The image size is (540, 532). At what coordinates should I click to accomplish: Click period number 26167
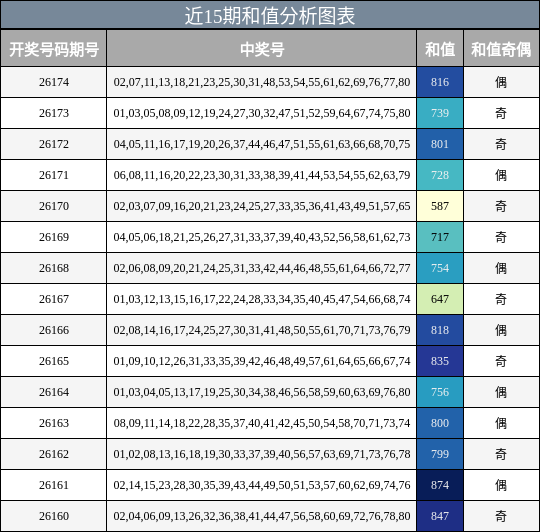pos(54,299)
